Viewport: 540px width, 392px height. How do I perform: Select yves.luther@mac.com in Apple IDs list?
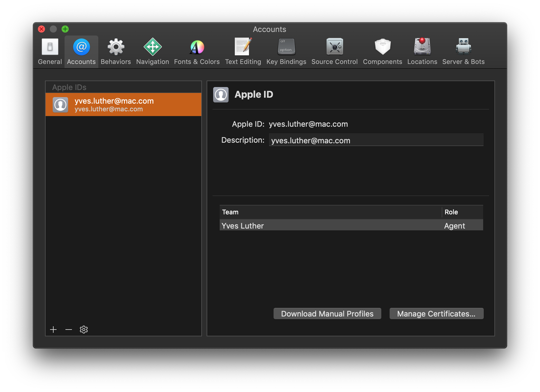point(123,105)
